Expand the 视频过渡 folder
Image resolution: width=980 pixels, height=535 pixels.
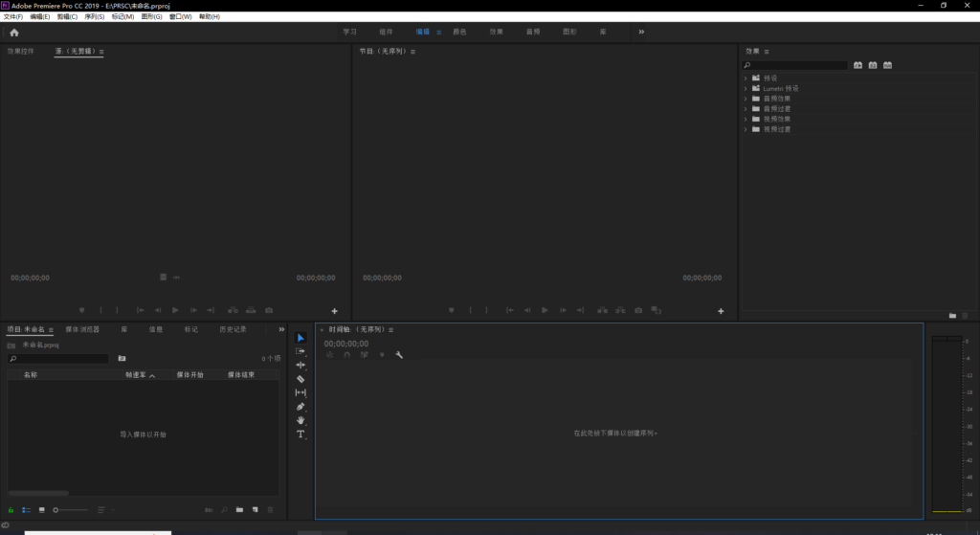click(746, 129)
